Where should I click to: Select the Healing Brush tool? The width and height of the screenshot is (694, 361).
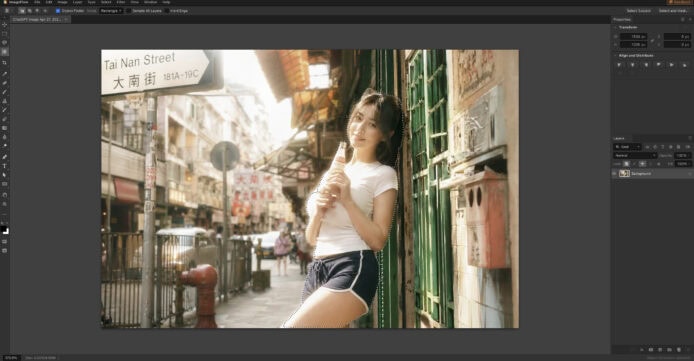pos(4,83)
